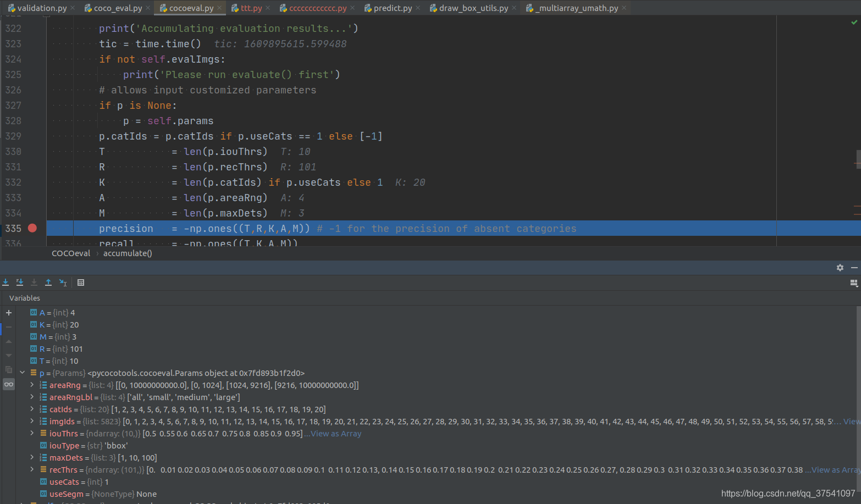Click the Step Out debugger icon

tap(48, 283)
